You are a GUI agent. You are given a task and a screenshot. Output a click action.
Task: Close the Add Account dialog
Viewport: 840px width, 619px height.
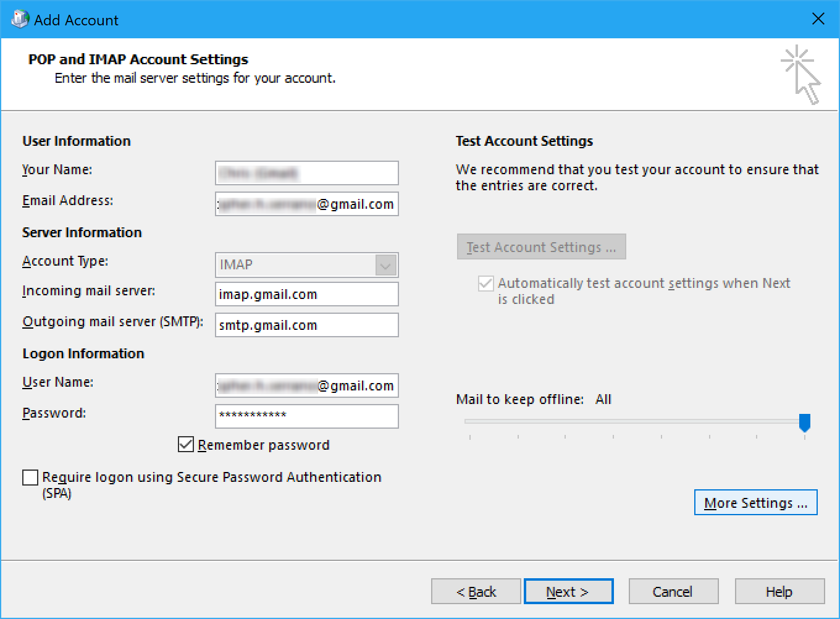[x=818, y=19]
